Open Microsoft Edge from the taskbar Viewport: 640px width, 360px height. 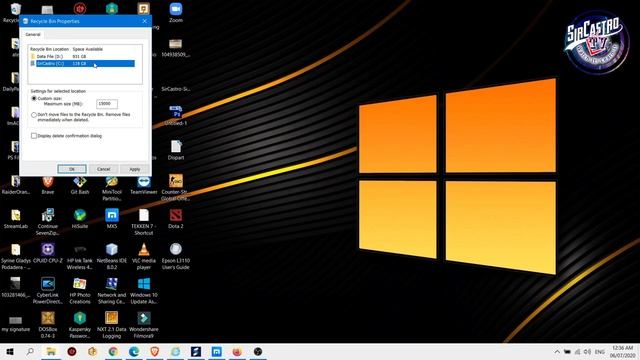pyautogui.click(x=134, y=351)
